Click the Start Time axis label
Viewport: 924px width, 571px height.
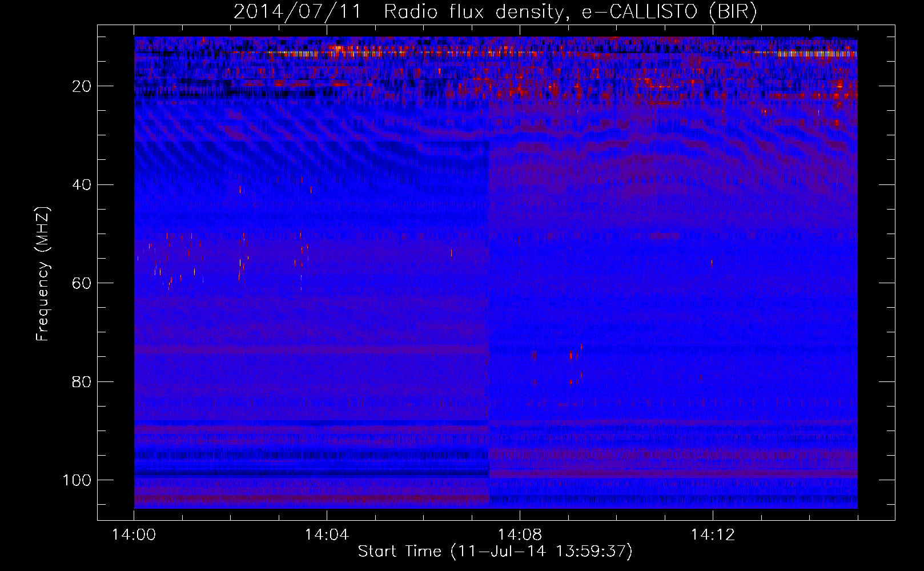point(495,552)
